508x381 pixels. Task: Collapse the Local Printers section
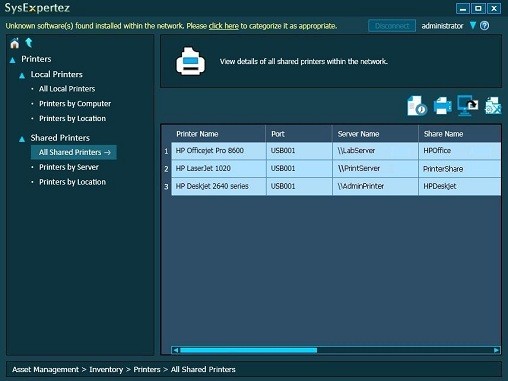click(x=22, y=76)
